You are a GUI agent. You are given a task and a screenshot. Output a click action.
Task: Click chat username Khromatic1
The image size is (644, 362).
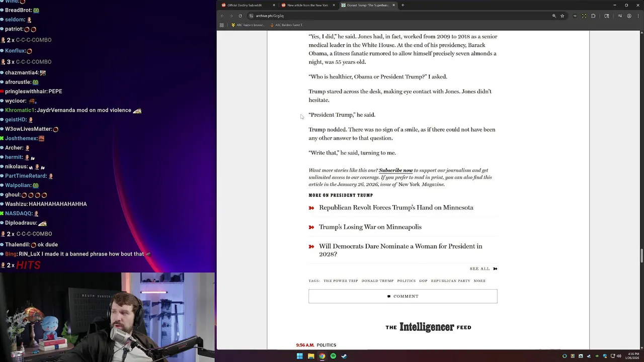[20, 110]
